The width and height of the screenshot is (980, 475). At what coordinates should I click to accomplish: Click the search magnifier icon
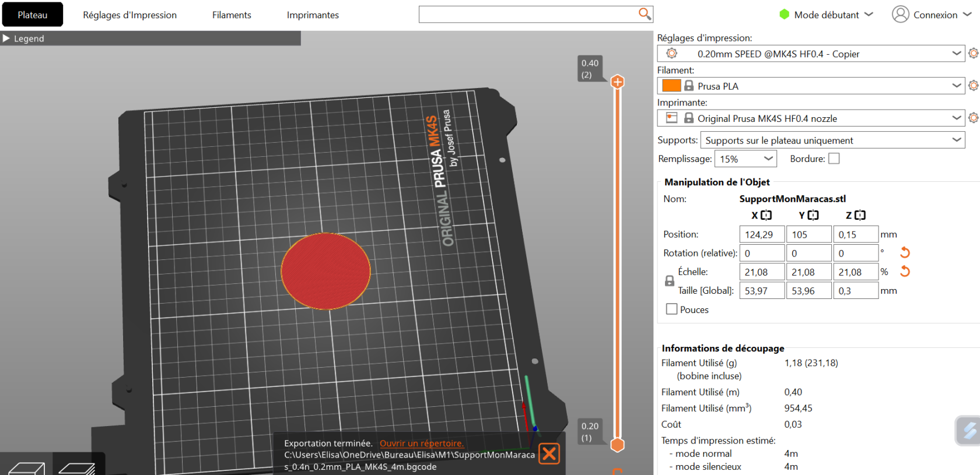point(644,13)
